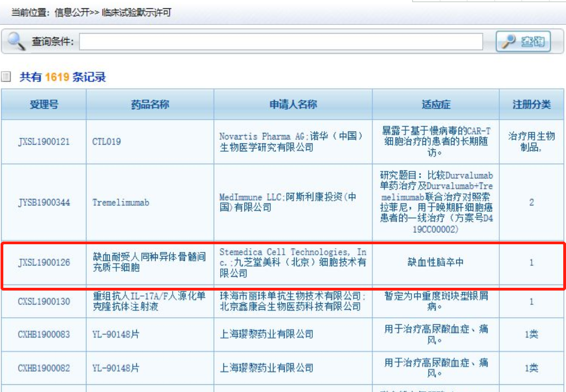Click the CAR-T细胞治疗 indication cell
Image resolution: width=566 pixels, height=392 pixels.
pos(436,142)
